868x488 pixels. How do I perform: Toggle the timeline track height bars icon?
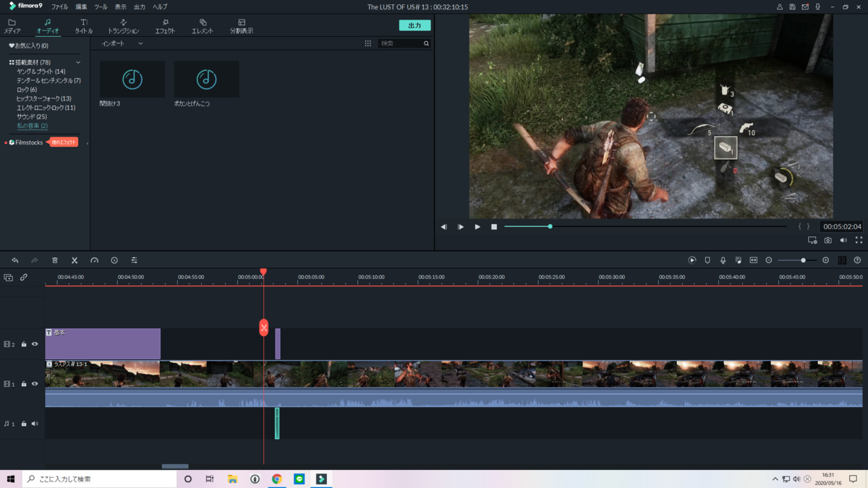(842, 260)
